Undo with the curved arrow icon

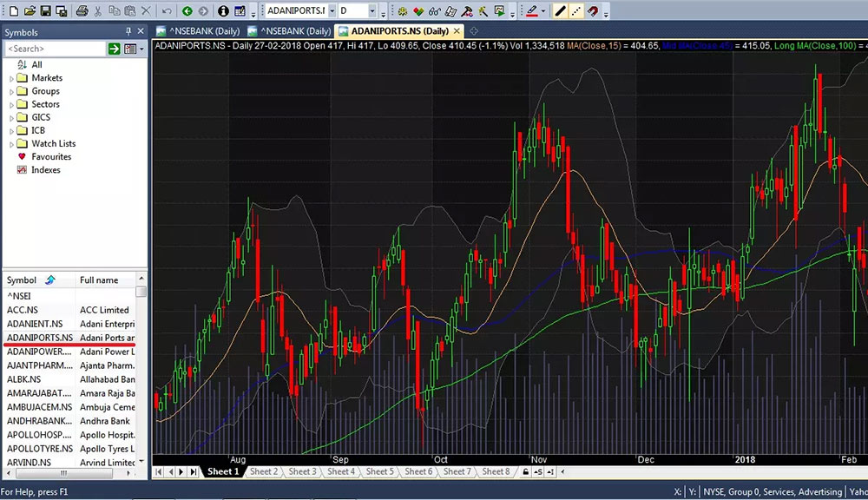[x=166, y=10]
